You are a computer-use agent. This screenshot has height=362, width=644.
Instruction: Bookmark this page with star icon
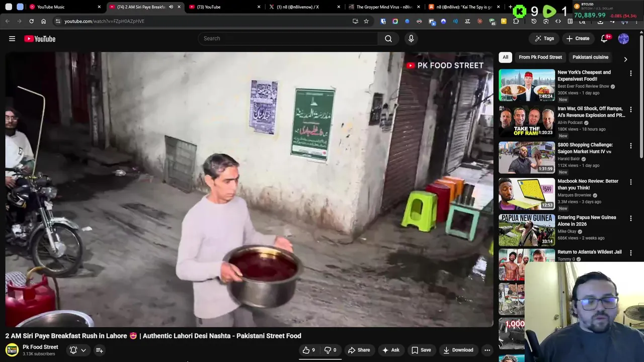pyautogui.click(x=366, y=21)
